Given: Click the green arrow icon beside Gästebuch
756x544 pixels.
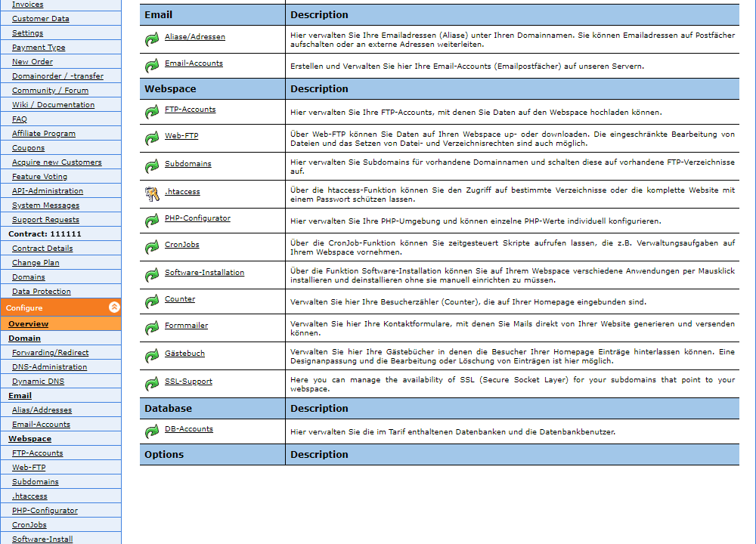Looking at the screenshot, I should (152, 356).
